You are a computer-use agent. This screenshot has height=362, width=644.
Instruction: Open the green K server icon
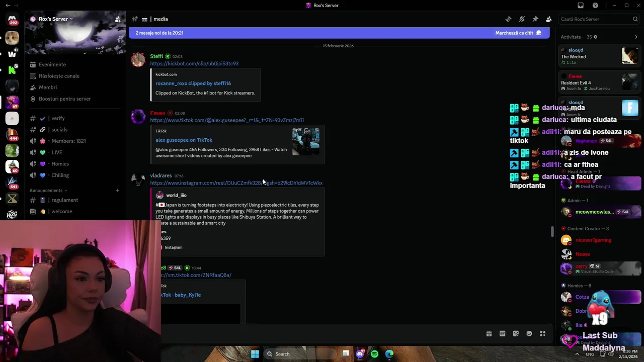pyautogui.click(x=12, y=70)
